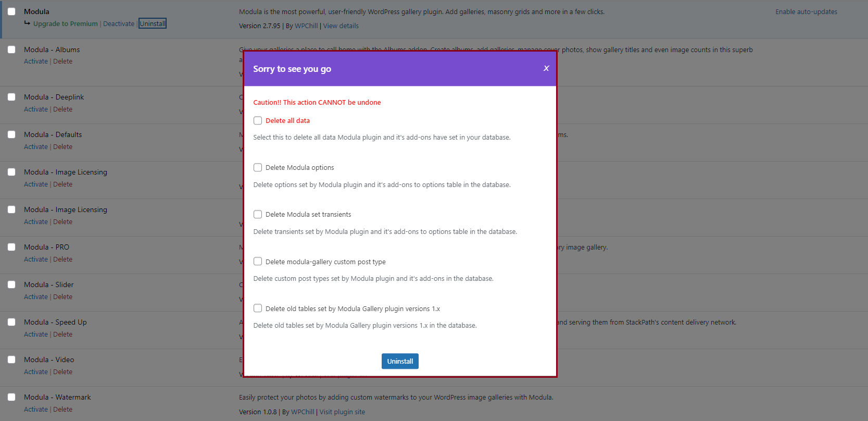Delete the Modula - Deeplink plugin

pyautogui.click(x=62, y=109)
